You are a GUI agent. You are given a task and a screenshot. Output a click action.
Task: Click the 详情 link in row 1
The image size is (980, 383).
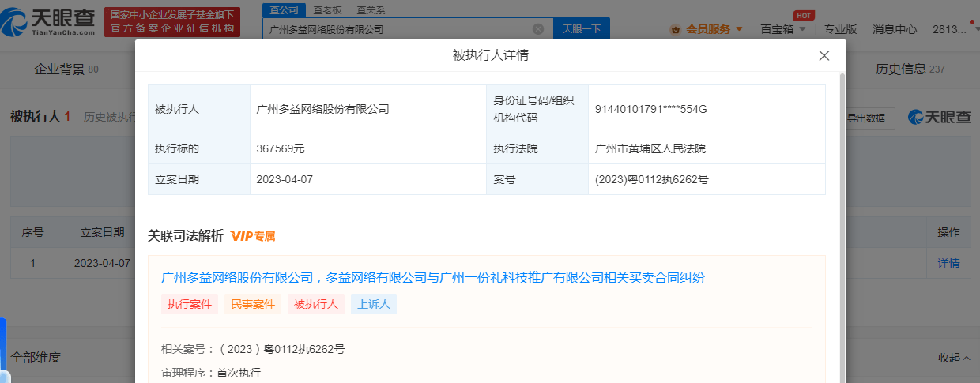point(948,263)
